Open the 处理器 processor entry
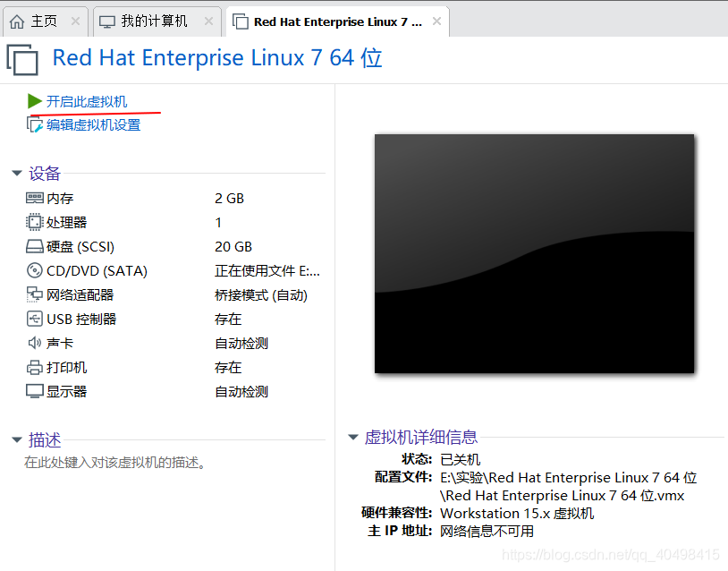The width and height of the screenshot is (728, 571). [x=66, y=223]
